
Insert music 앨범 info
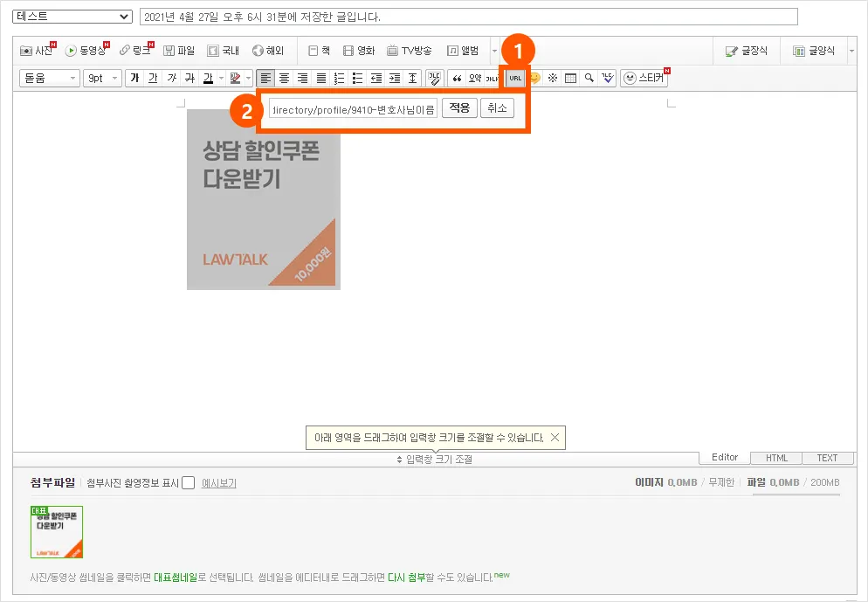pyautogui.click(x=463, y=51)
